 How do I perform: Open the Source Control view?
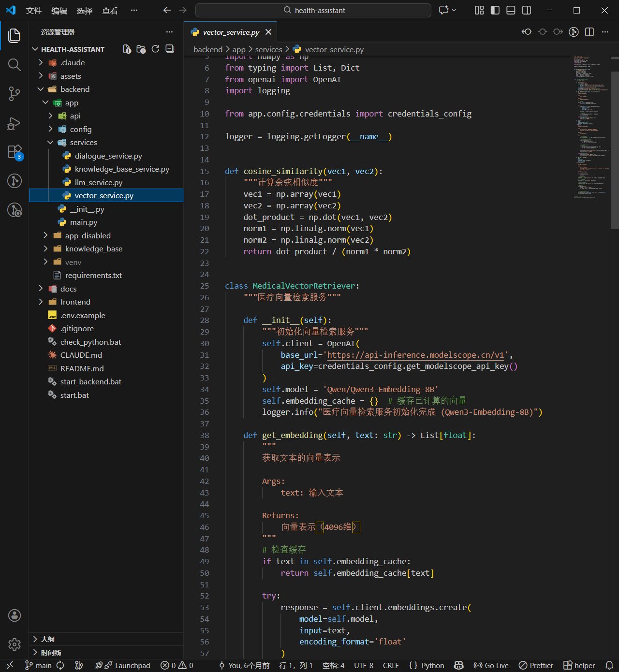(x=15, y=94)
